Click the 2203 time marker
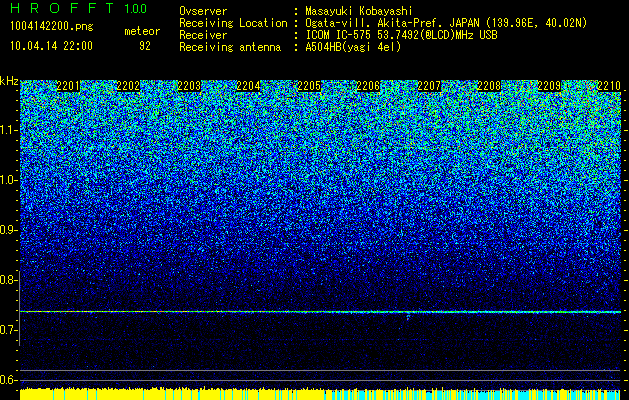Image resolution: width=629 pixels, height=400 pixels. 189,85
